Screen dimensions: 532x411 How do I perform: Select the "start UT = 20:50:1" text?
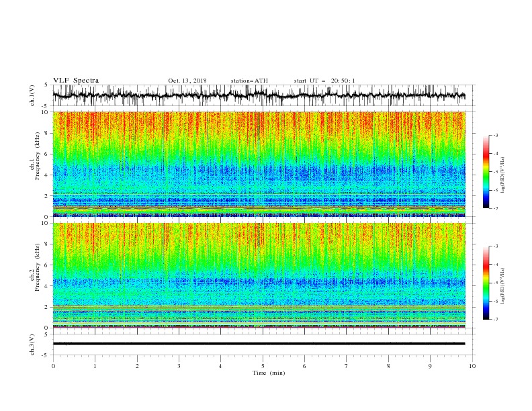click(x=324, y=81)
